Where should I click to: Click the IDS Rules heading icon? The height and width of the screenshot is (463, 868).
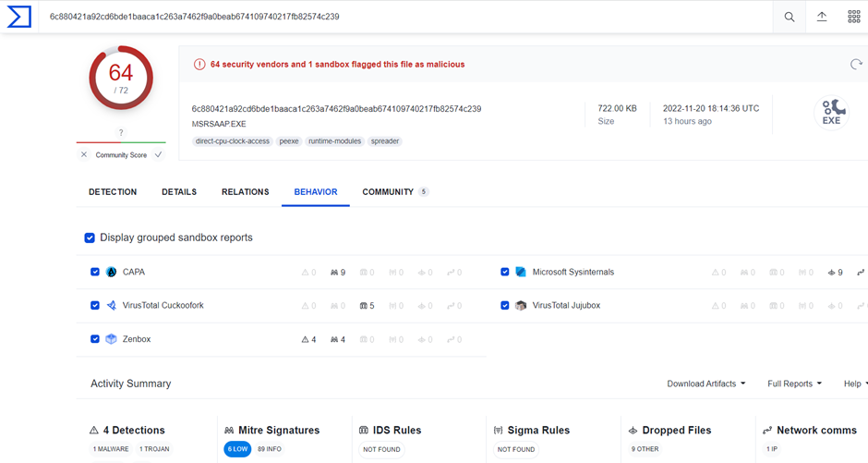364,431
